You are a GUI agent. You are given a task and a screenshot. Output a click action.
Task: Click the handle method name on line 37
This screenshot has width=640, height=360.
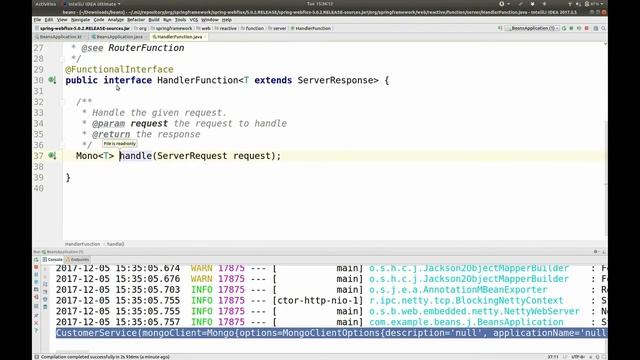(136, 156)
